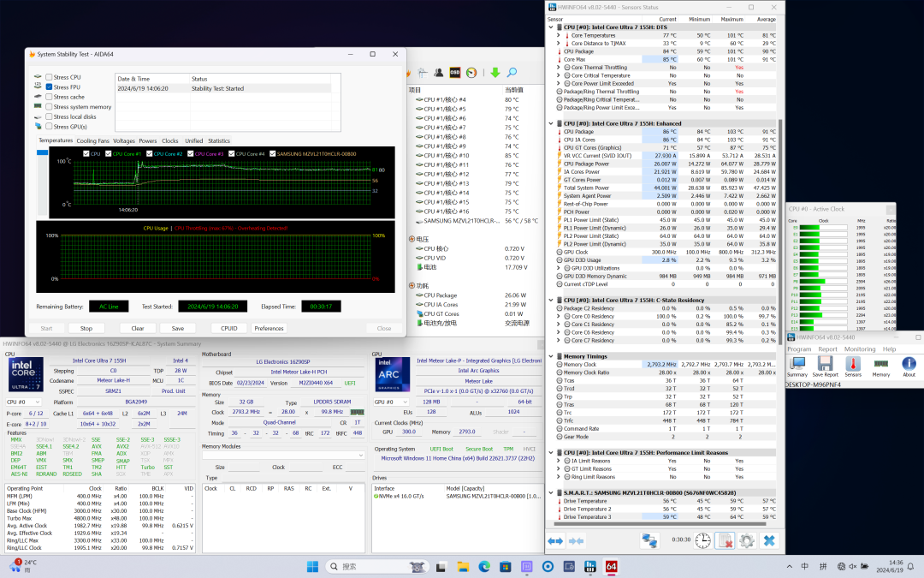Enable Stress system memory checkbox
Image resolution: width=924 pixels, height=578 pixels.
[49, 107]
